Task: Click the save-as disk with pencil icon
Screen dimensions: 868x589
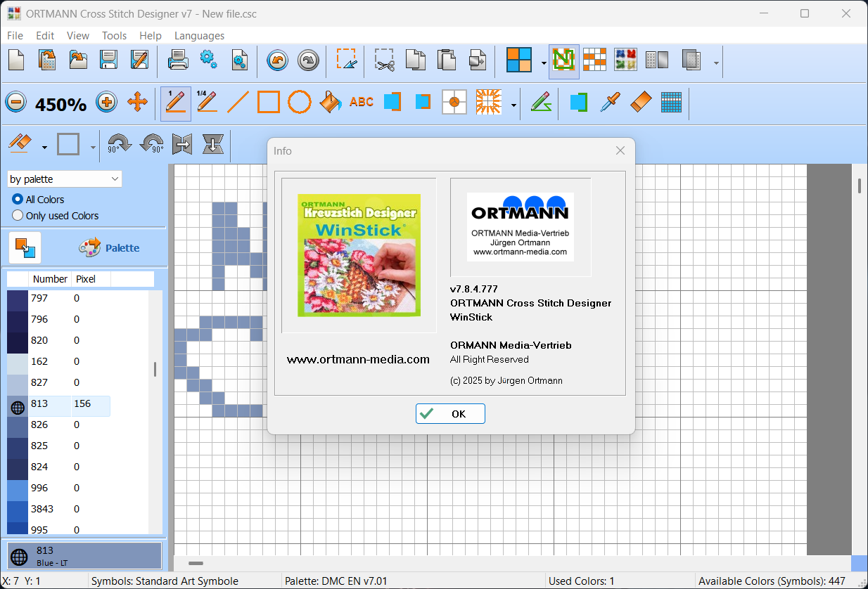Action: (139, 60)
